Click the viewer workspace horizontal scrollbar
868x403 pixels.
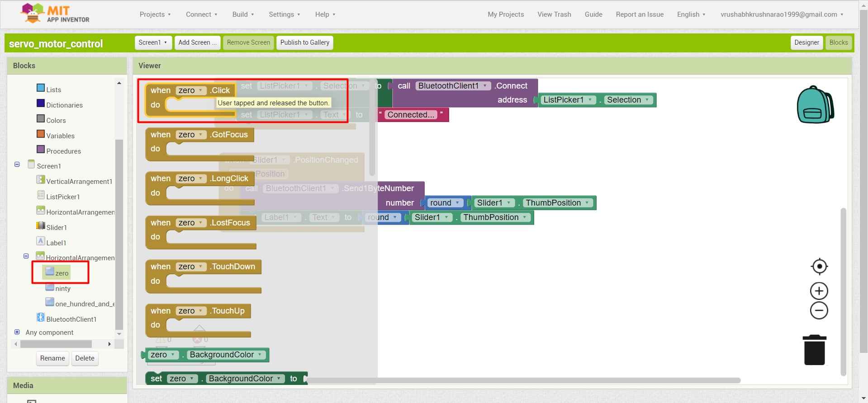(522, 380)
